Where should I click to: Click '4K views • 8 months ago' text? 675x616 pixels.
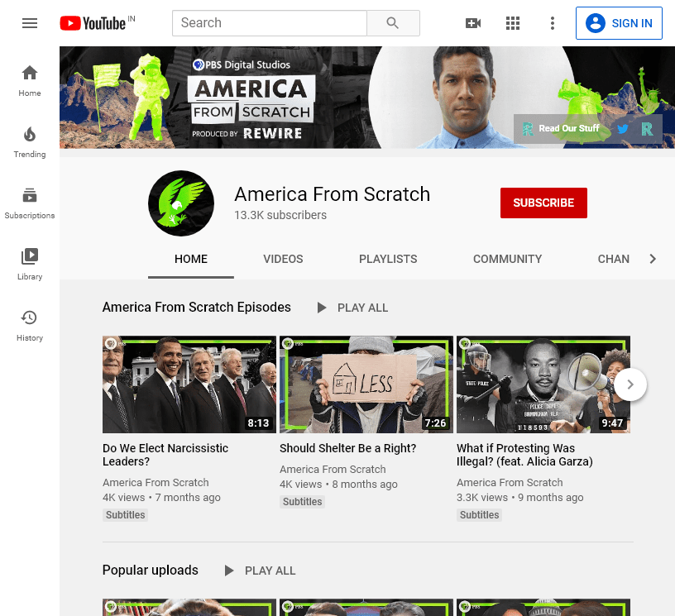pyautogui.click(x=338, y=485)
